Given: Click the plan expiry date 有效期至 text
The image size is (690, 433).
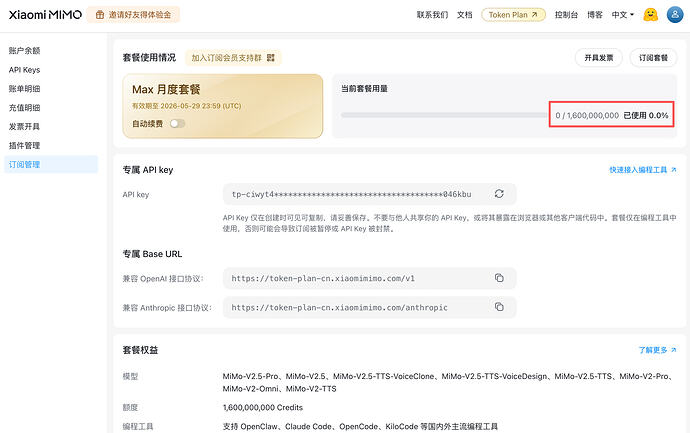Looking at the screenshot, I should point(187,106).
